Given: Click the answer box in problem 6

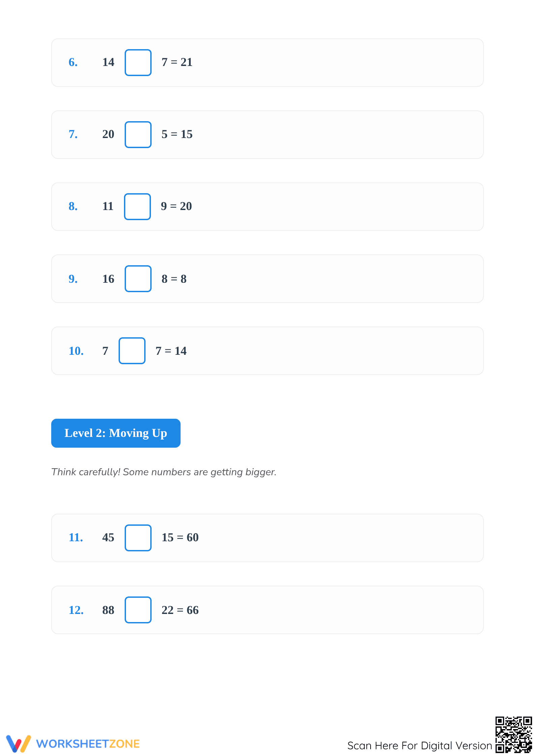Looking at the screenshot, I should click(x=138, y=63).
